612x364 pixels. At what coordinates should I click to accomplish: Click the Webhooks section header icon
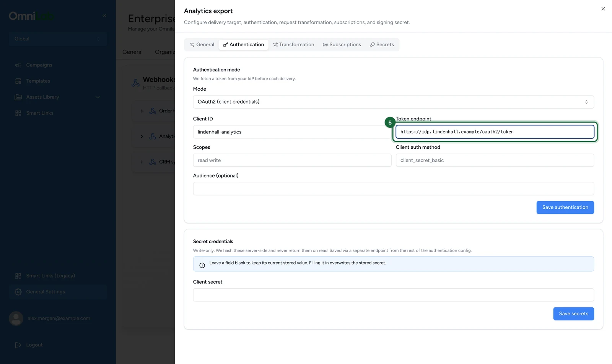tap(135, 83)
